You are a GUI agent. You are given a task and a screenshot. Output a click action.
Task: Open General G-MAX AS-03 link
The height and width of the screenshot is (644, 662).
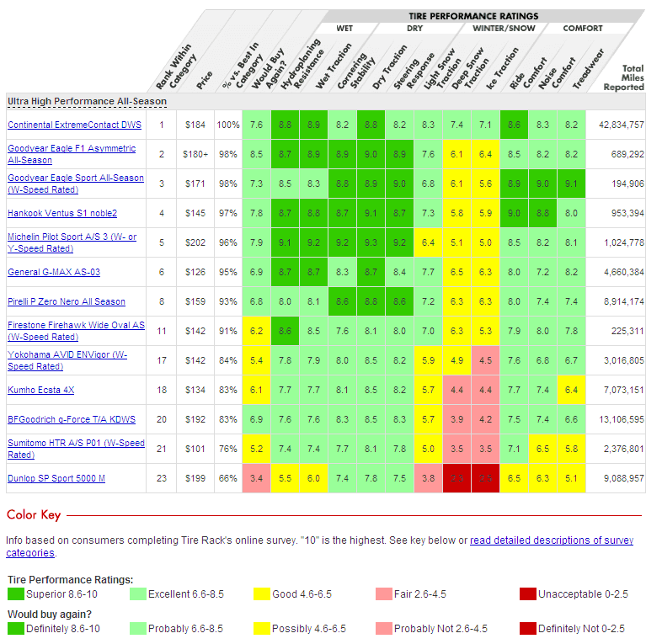(54, 272)
